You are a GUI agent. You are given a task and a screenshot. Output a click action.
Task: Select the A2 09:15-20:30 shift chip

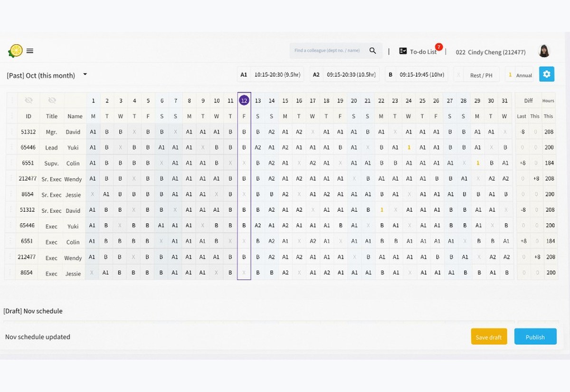[344, 75]
